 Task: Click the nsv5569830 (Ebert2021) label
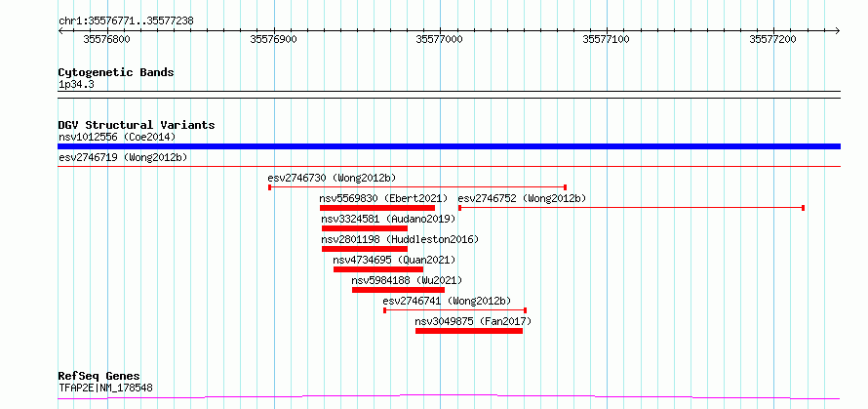point(383,198)
